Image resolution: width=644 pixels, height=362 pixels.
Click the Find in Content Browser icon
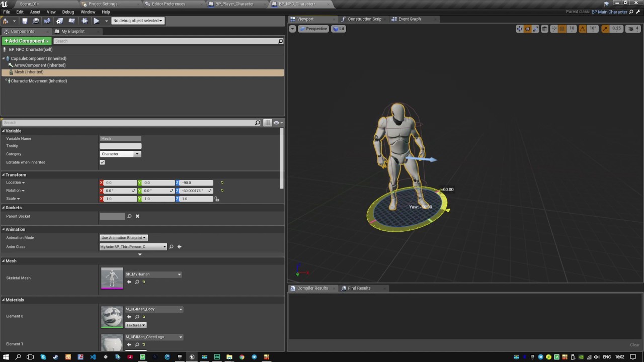pos(36,21)
